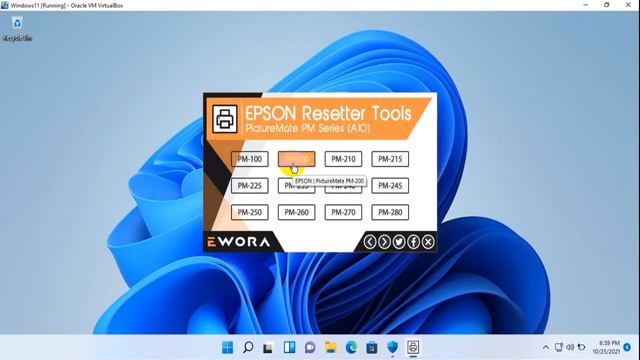
Task: Click the printer logo icon in header
Action: click(x=224, y=118)
